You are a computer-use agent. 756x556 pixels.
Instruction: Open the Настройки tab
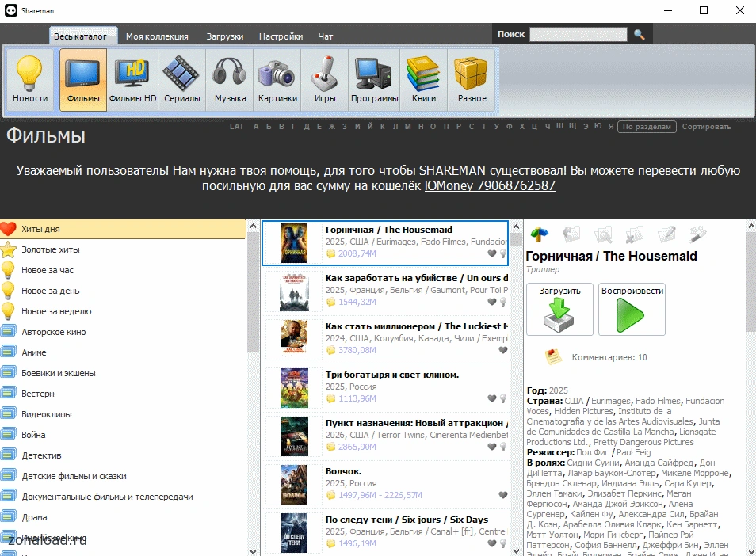(x=281, y=36)
